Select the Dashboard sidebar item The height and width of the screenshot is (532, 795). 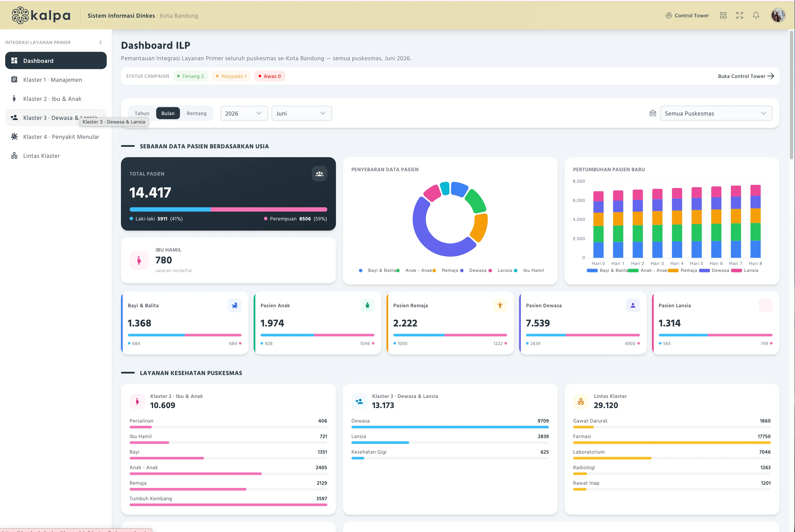click(56, 60)
